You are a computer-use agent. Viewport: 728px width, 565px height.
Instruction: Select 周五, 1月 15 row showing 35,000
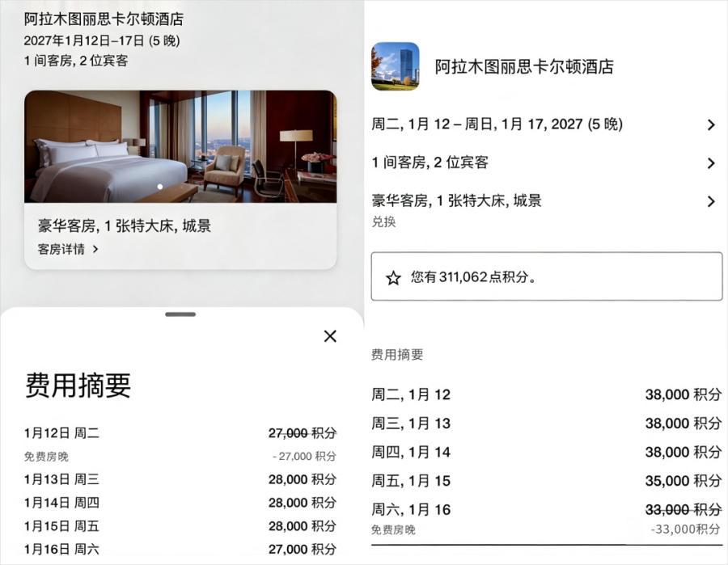547,481
